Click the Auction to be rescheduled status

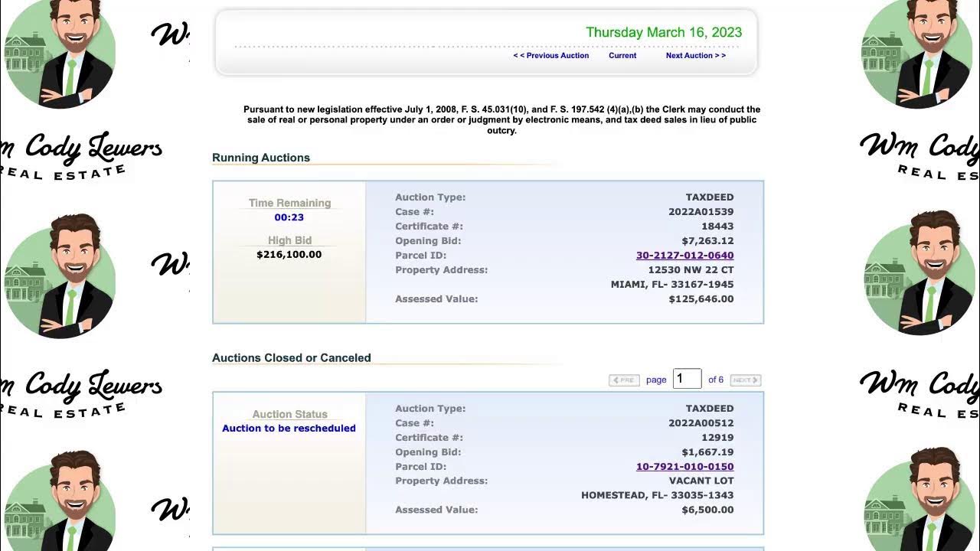[289, 429]
